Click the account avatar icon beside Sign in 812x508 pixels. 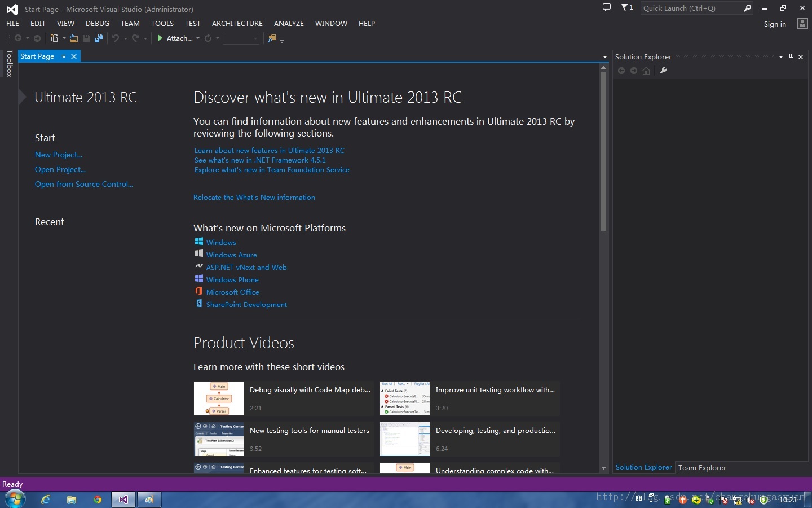pyautogui.click(x=802, y=24)
